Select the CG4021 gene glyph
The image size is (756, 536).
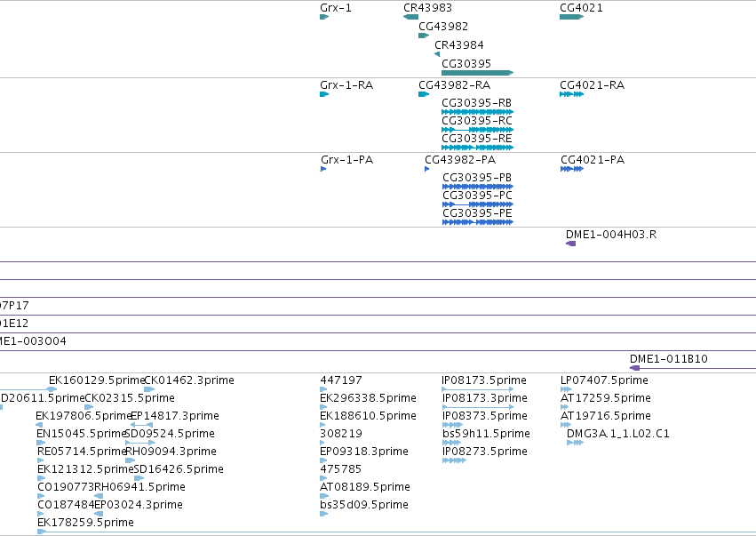pos(571,17)
